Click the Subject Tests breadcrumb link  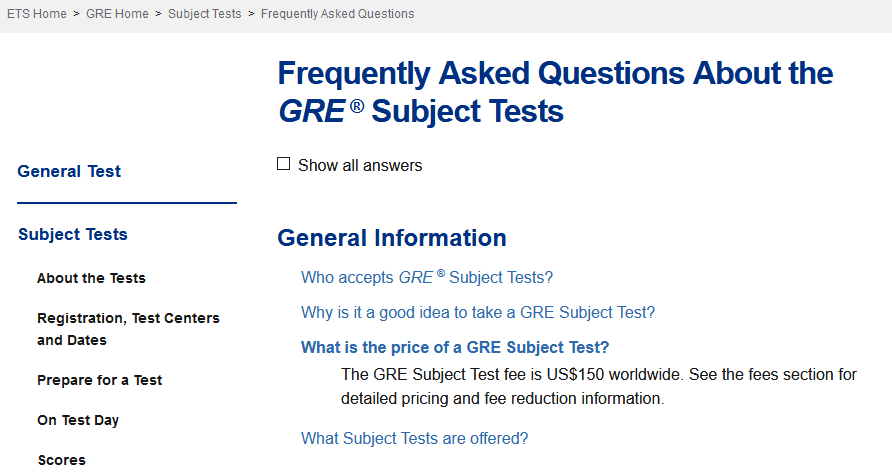204,14
